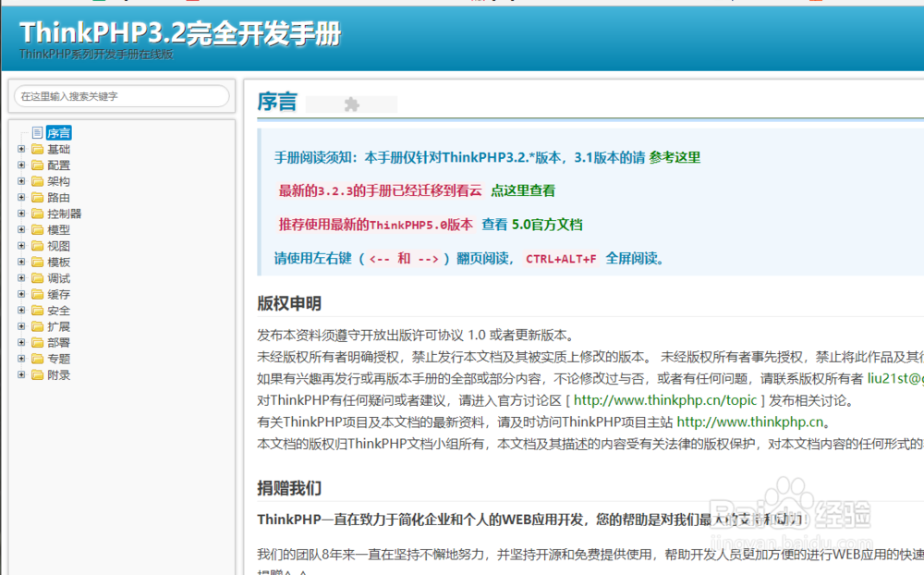Open the 部署 chapter label
924x575 pixels.
(58, 343)
